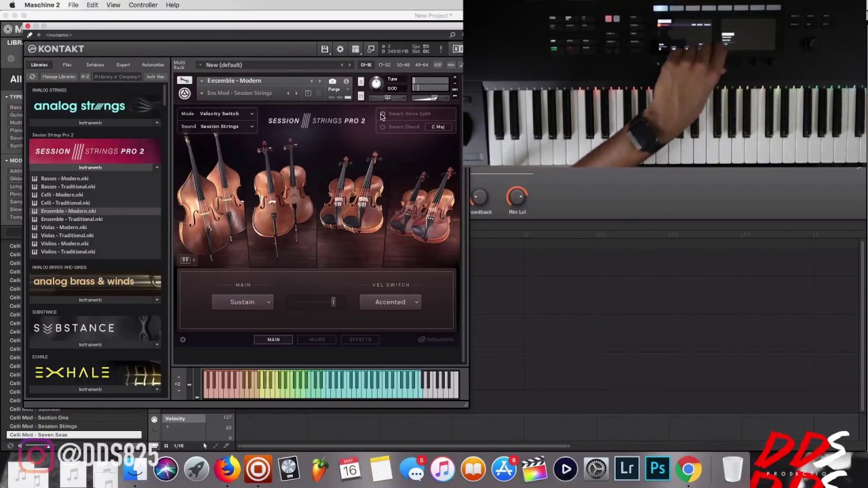Click the settings cog below instrument panel
This screenshot has width=868, height=488.
(x=182, y=340)
